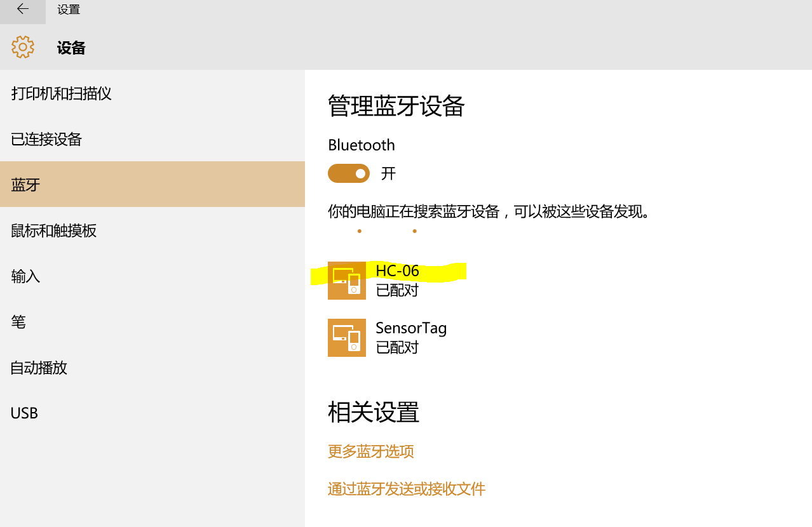Open 鼠标和触摸板 settings
Screen dimensions: 812x527
click(x=53, y=230)
